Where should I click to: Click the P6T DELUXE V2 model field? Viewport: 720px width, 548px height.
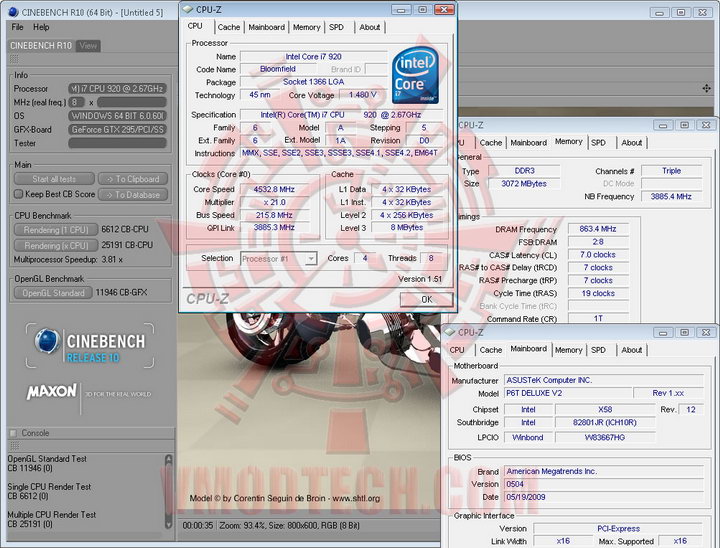point(568,393)
